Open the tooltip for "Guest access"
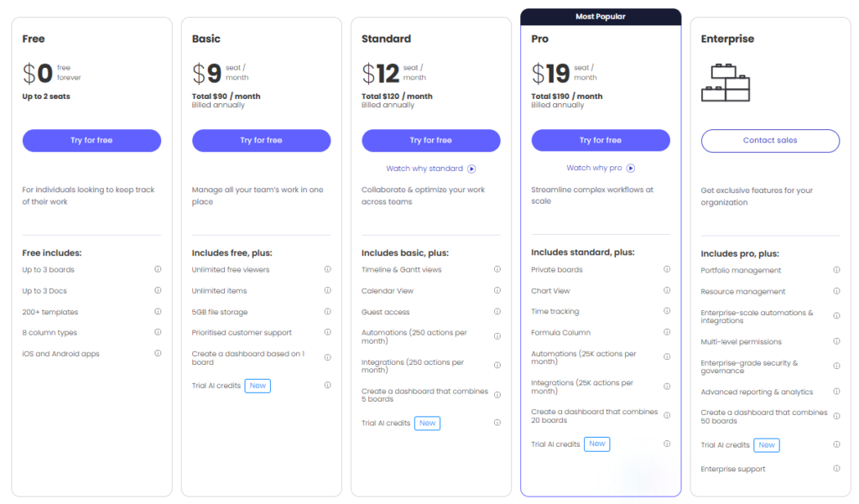Screen dimensions: 859x504 [497, 311]
